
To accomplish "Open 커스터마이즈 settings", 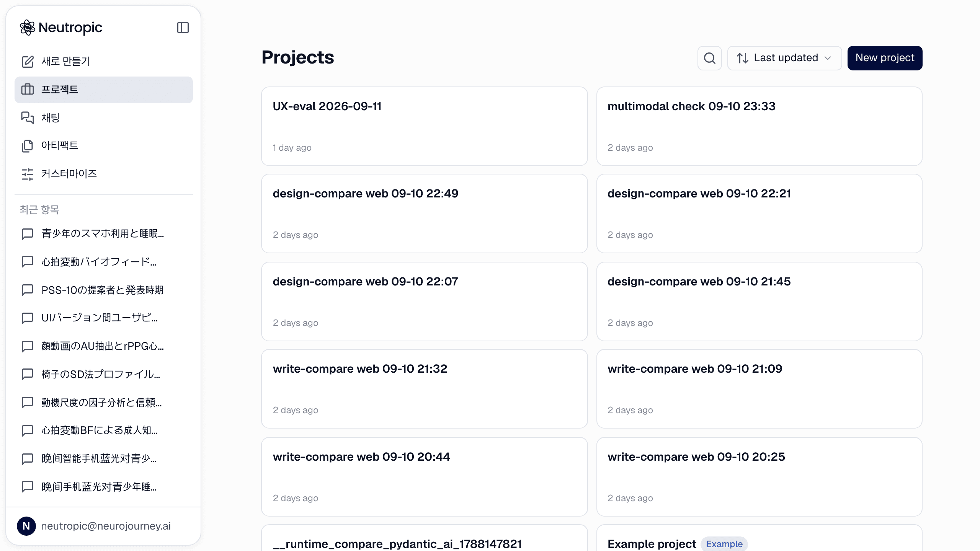I will click(104, 174).
